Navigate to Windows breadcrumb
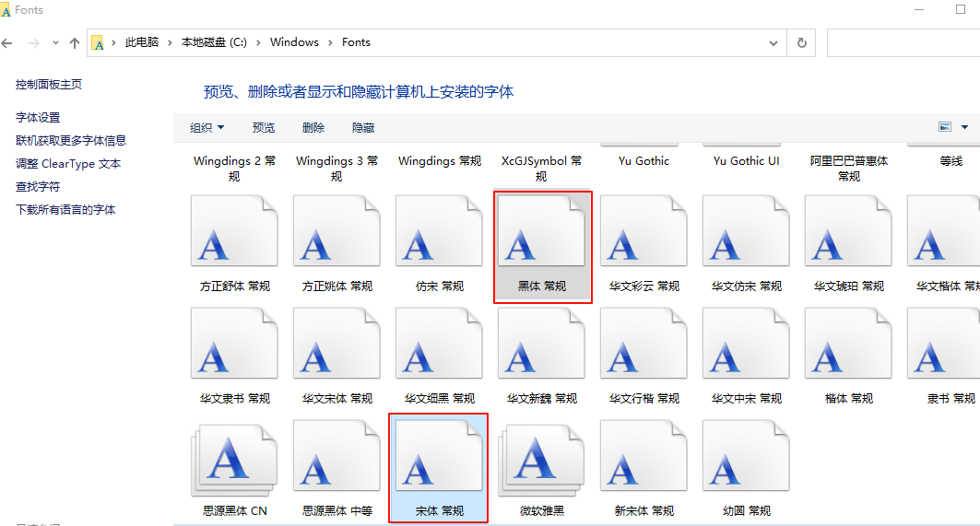980x526 pixels. coord(294,42)
